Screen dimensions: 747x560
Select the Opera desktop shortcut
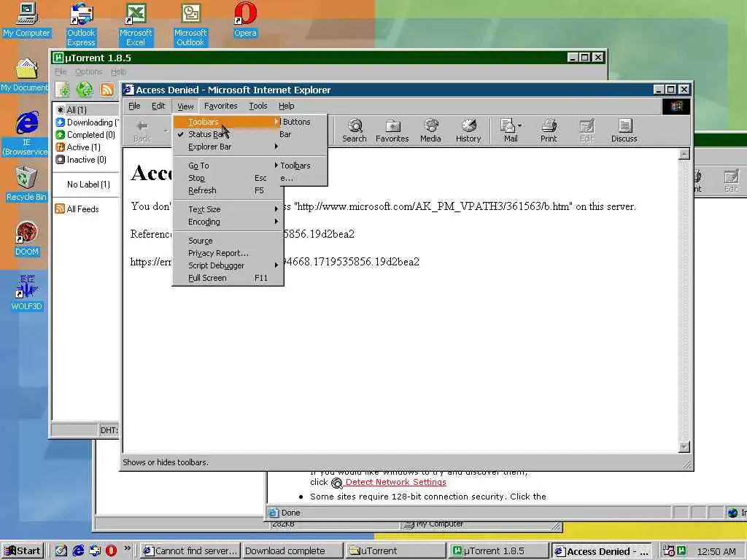tap(245, 20)
